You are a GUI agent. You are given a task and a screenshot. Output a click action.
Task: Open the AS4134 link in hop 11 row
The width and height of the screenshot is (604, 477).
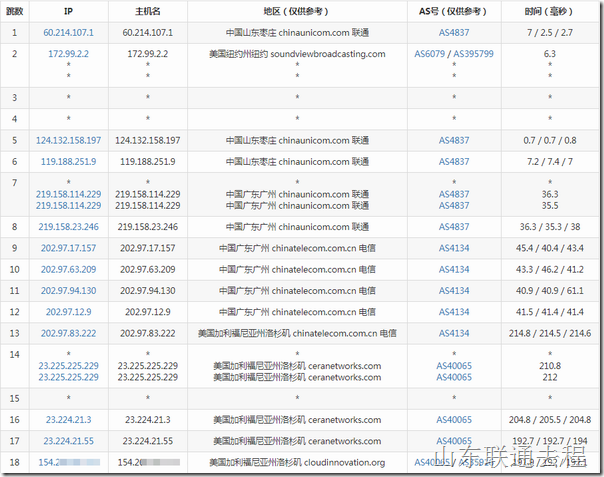pos(454,291)
